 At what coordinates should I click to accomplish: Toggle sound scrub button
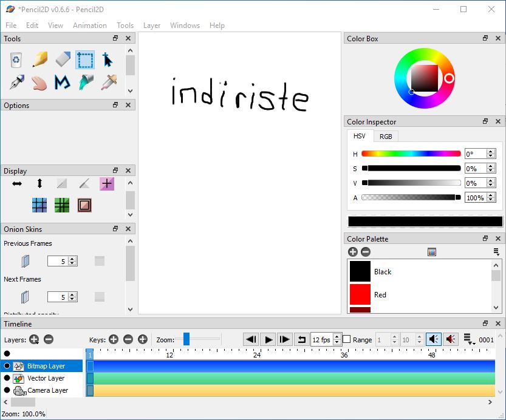coord(451,339)
